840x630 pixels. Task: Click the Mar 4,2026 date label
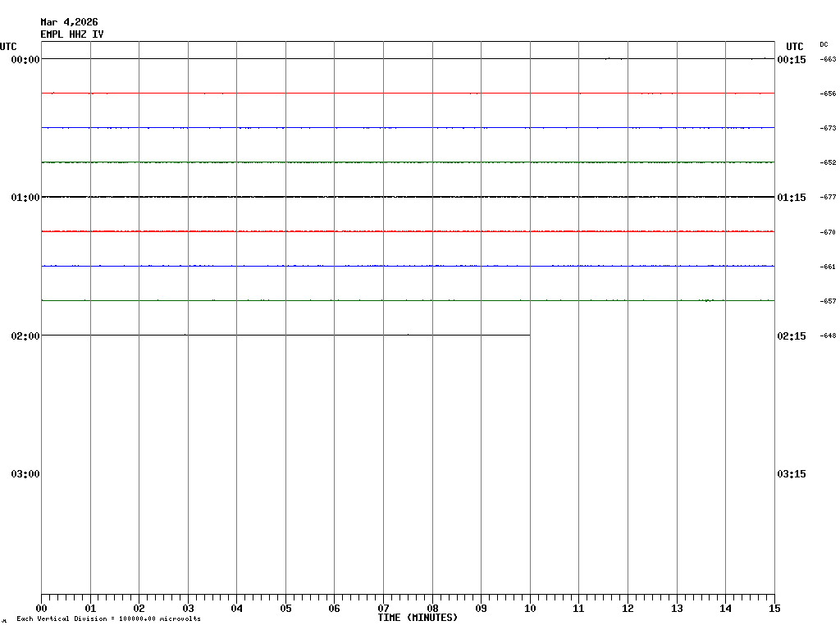pyautogui.click(x=69, y=22)
